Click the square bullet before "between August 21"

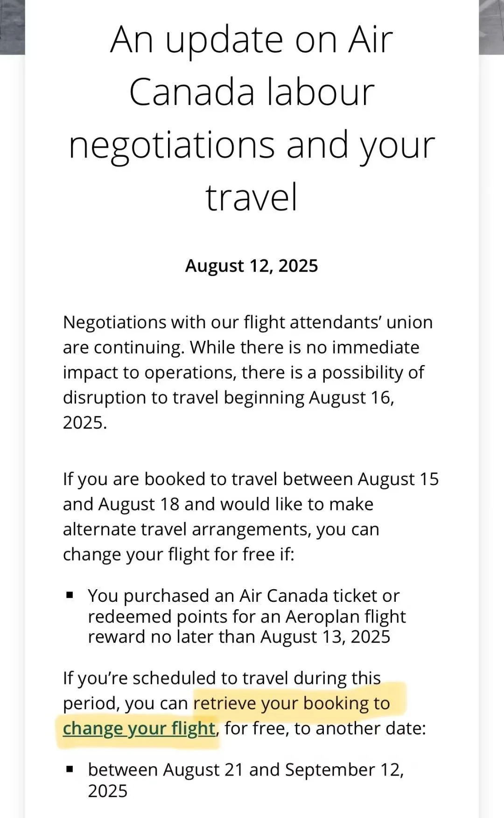(70, 769)
